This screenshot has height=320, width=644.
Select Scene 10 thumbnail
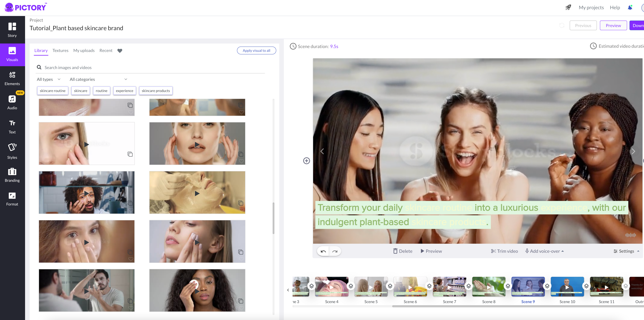click(x=567, y=286)
